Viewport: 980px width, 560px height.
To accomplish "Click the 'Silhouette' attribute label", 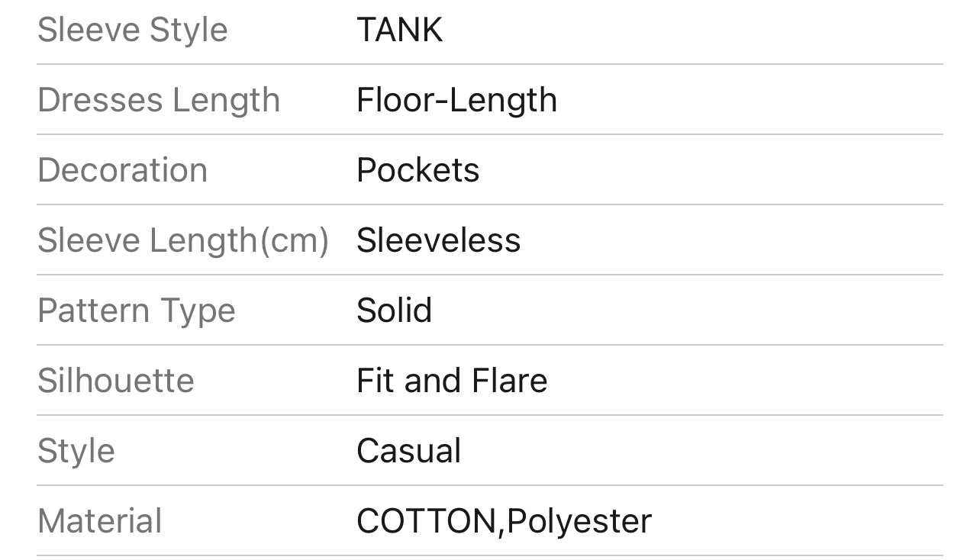I will click(x=115, y=381).
